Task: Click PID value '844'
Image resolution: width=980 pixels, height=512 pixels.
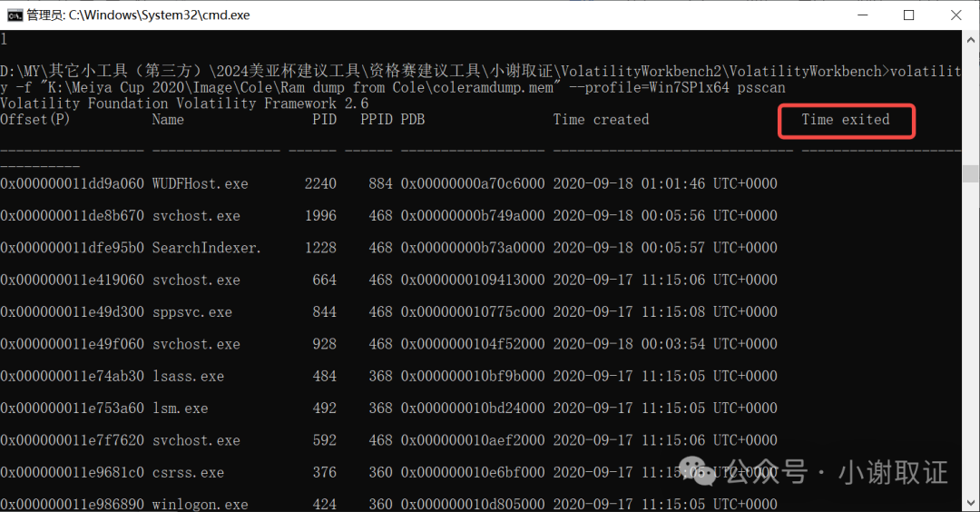Action: (324, 312)
